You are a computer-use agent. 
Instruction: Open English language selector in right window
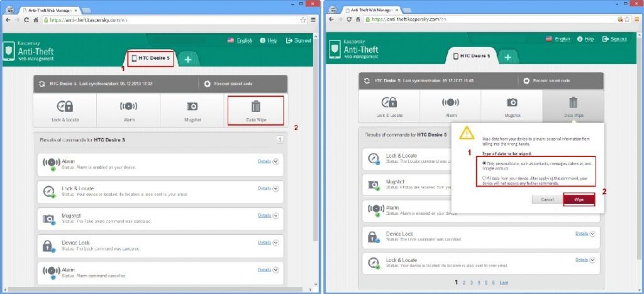tap(558, 39)
